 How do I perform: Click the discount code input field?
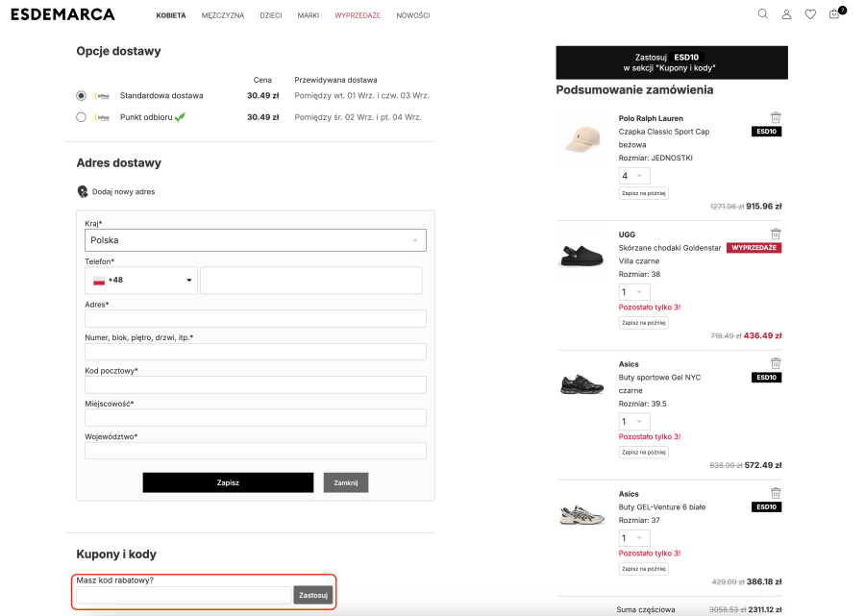(x=184, y=595)
